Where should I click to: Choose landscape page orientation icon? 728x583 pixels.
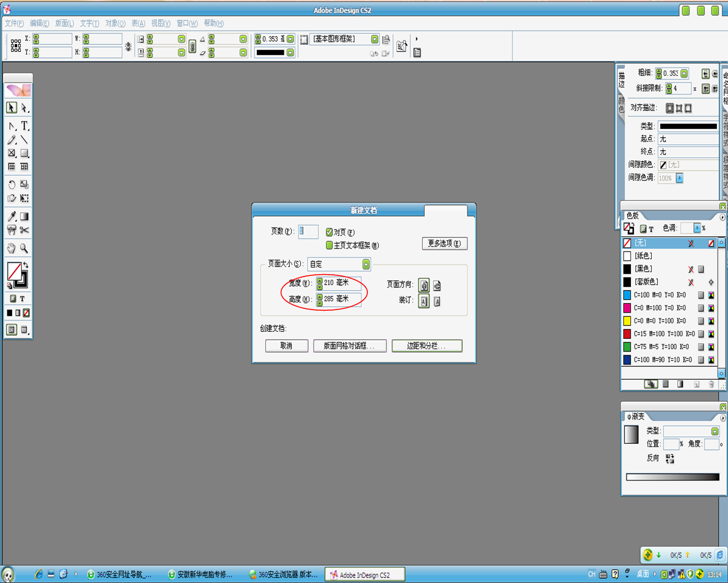437,285
